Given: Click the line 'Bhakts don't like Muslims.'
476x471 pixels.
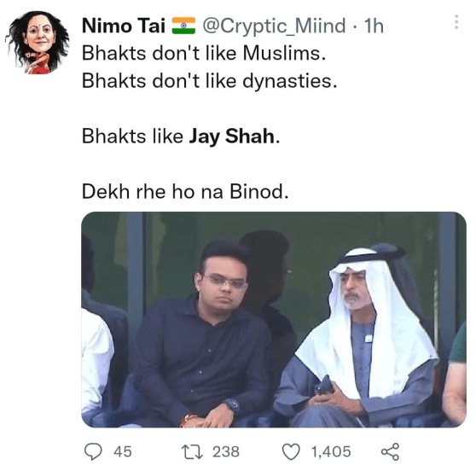Looking at the screenshot, I should (204, 53).
